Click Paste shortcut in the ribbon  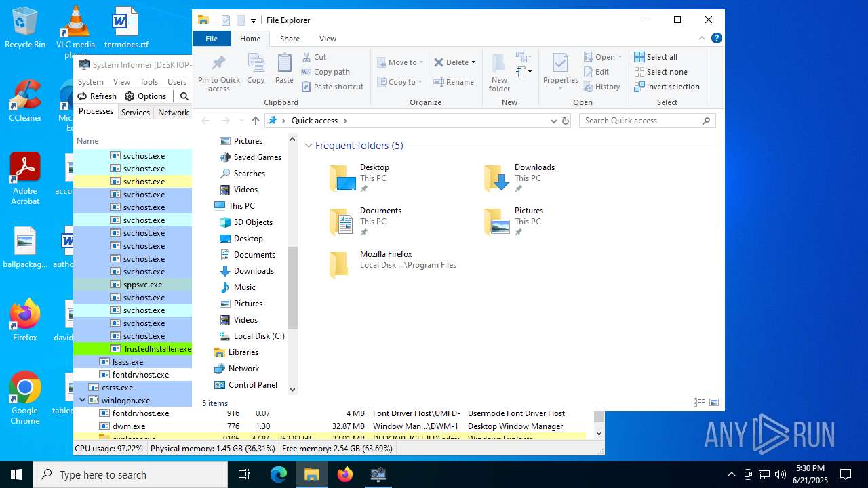pyautogui.click(x=332, y=87)
